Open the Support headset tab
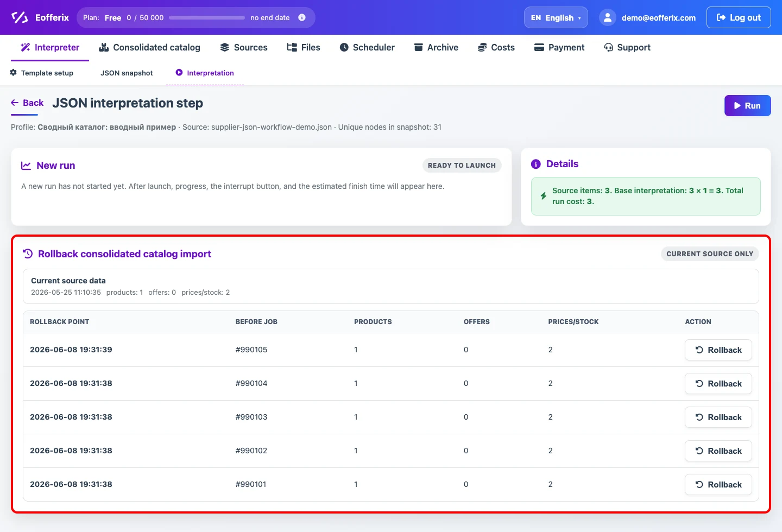Screen dimensions: 782x532 (x=627, y=47)
